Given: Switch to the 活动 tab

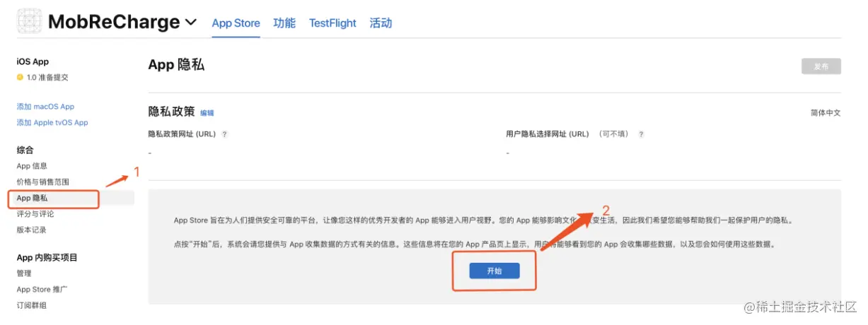Looking at the screenshot, I should point(381,23).
